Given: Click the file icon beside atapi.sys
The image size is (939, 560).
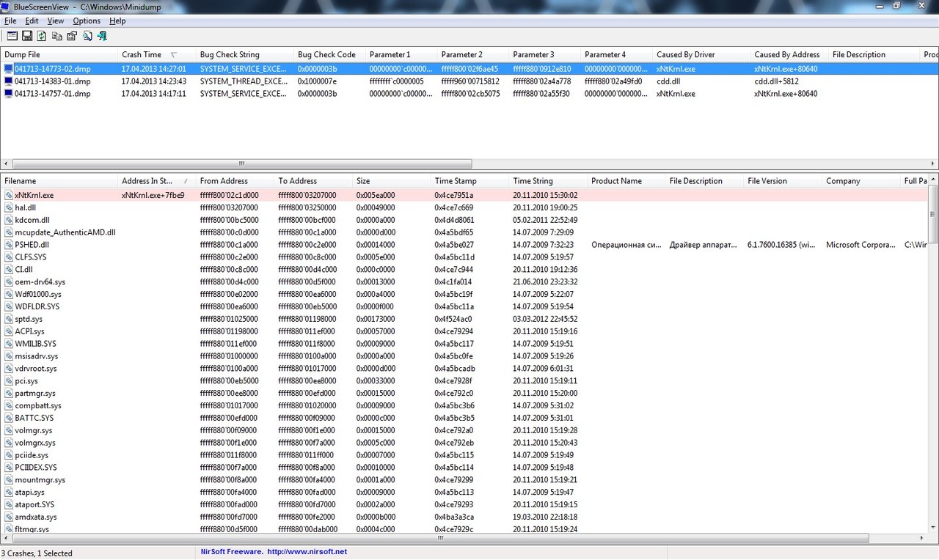Looking at the screenshot, I should point(8,493).
